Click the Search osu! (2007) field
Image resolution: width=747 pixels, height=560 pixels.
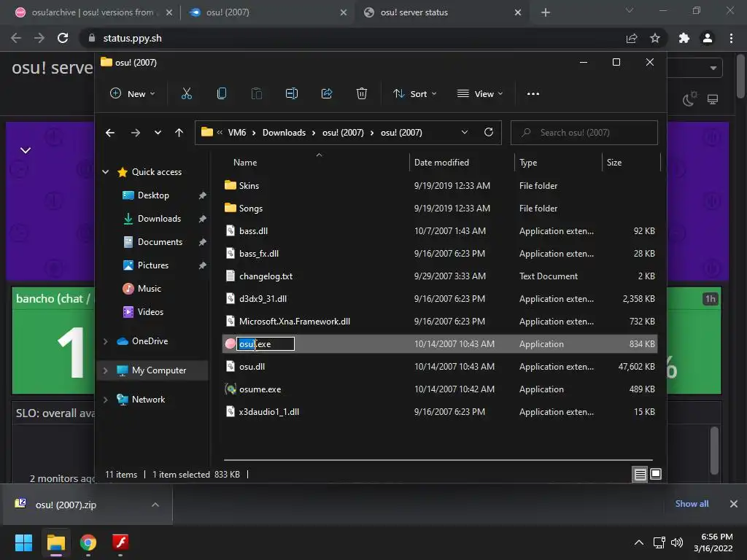click(x=584, y=133)
